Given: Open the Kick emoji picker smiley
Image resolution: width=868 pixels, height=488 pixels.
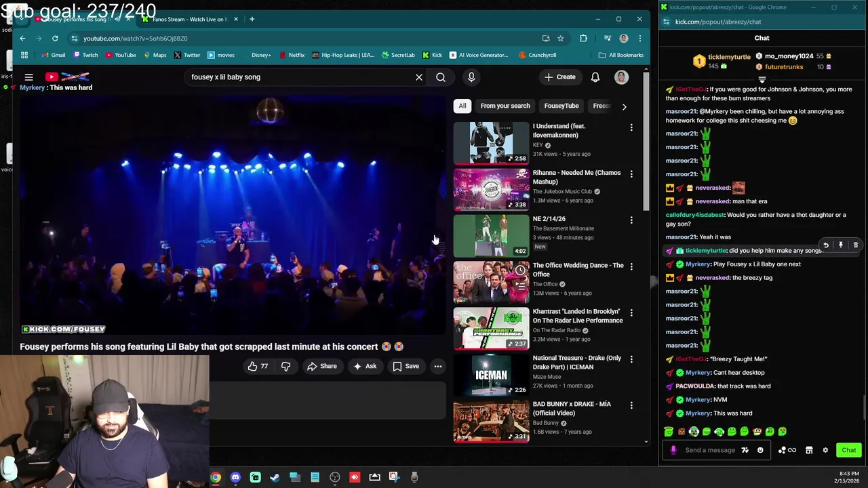Looking at the screenshot, I should pyautogui.click(x=760, y=450).
